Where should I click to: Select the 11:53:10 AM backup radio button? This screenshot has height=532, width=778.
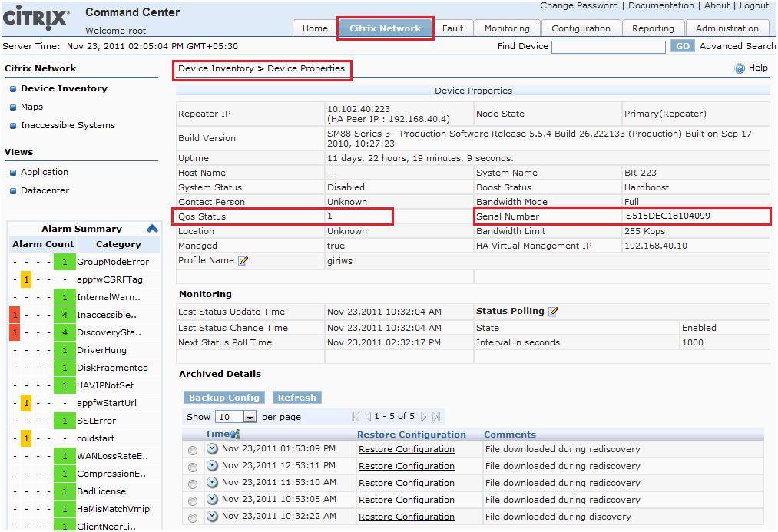[193, 484]
